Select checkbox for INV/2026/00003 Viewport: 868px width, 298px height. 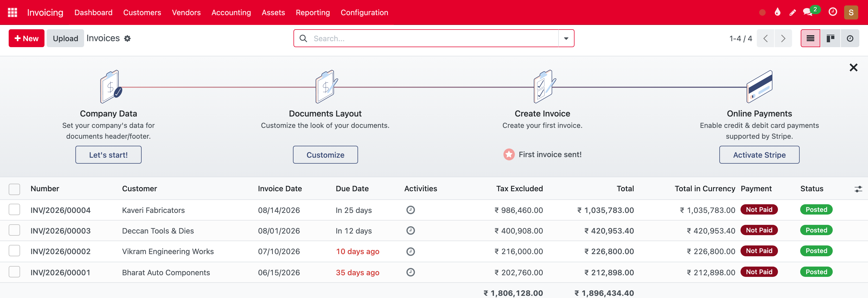[14, 230]
